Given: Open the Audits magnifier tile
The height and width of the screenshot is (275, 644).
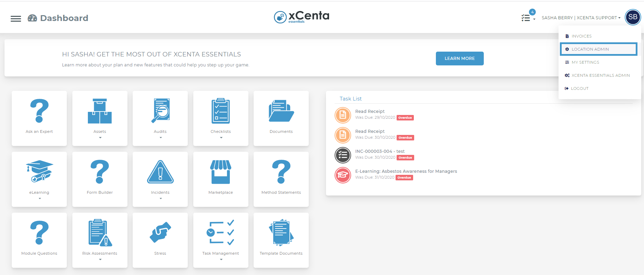Looking at the screenshot, I should (x=160, y=118).
